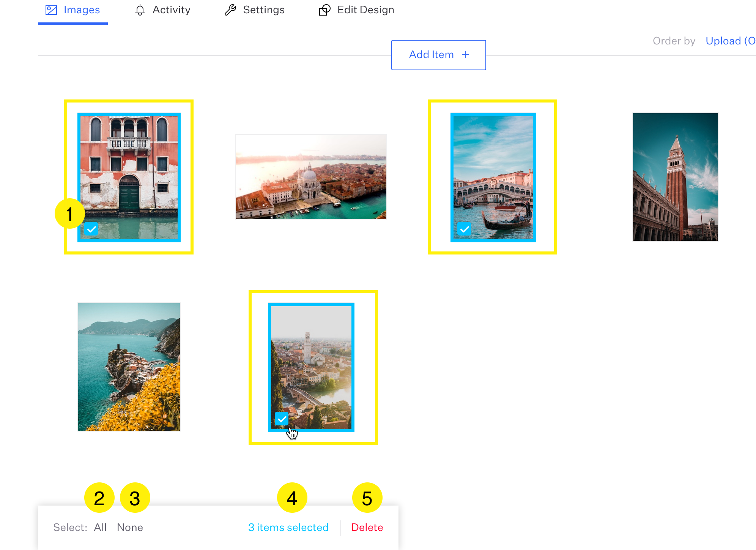
Task: Click yellow annotation marker number 4
Action: [292, 498]
